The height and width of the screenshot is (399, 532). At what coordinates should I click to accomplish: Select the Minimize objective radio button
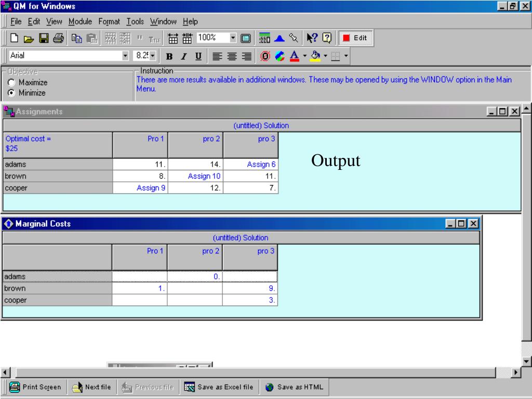[x=11, y=92]
